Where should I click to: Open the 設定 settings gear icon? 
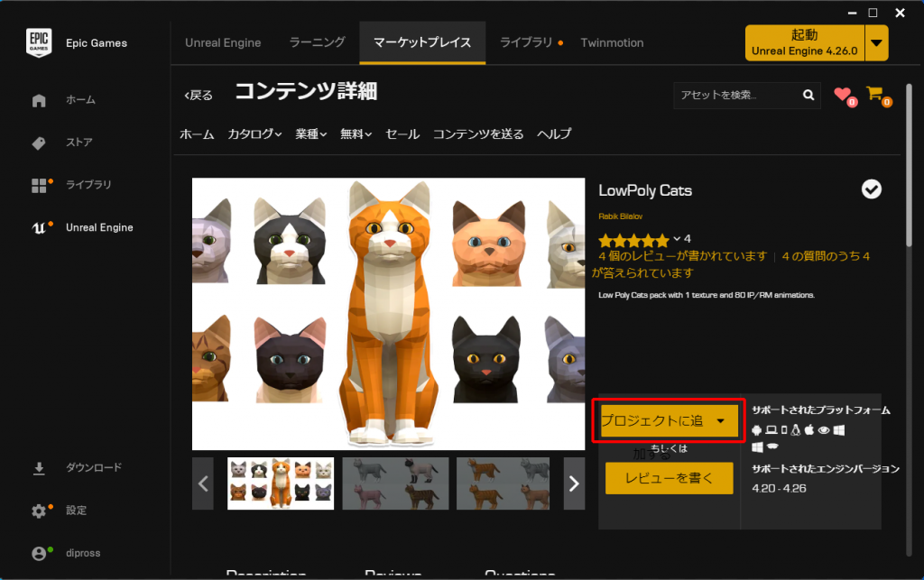pos(39,511)
